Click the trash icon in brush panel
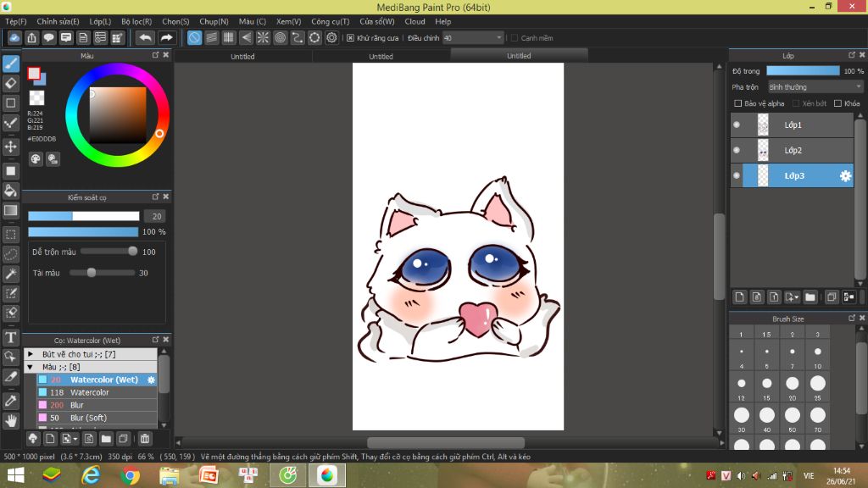The width and height of the screenshot is (868, 488). [144, 439]
